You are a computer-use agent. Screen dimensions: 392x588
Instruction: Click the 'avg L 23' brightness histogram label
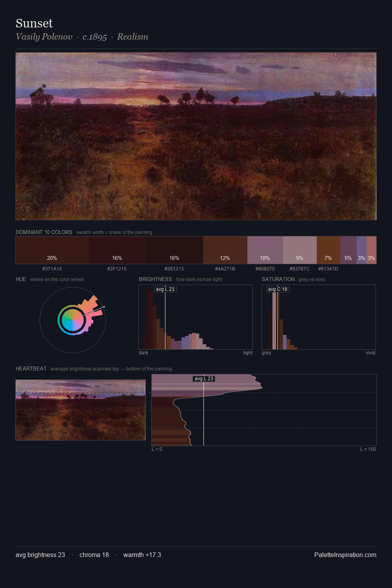165,289
